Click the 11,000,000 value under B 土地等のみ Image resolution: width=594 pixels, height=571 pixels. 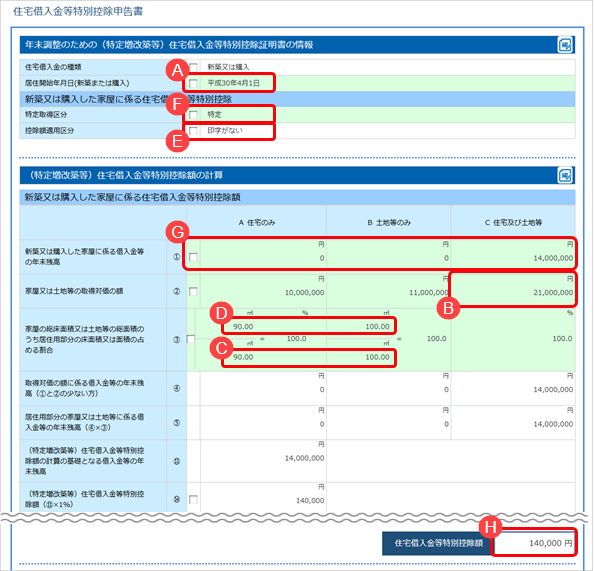tap(429, 293)
